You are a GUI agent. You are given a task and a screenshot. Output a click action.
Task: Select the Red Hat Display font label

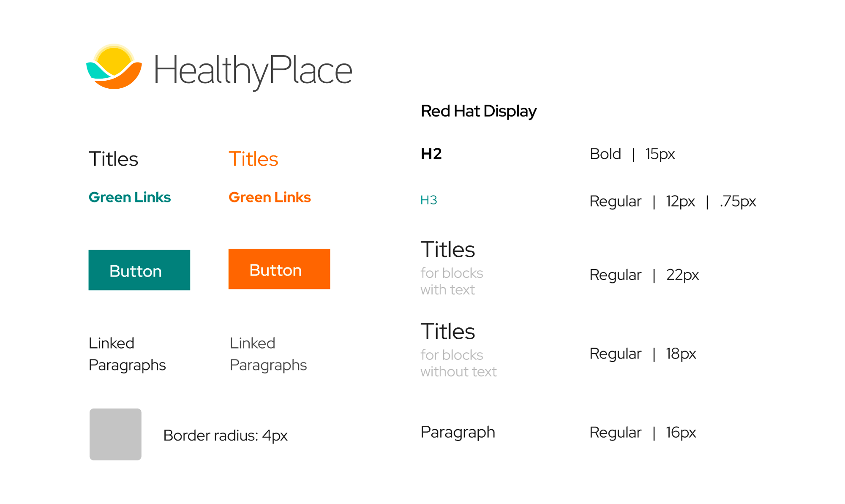[479, 111]
